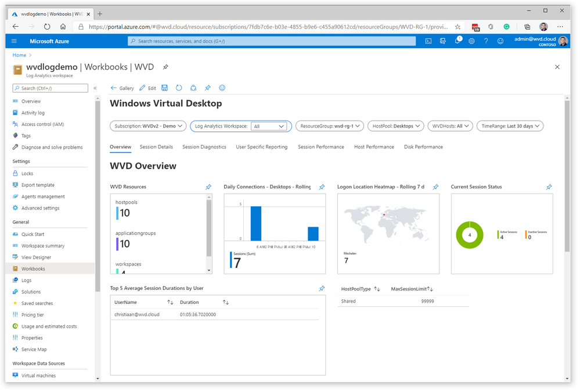Screen dimensions: 580x392
Task: Close the Workbooks blade with X
Action: coord(557,67)
